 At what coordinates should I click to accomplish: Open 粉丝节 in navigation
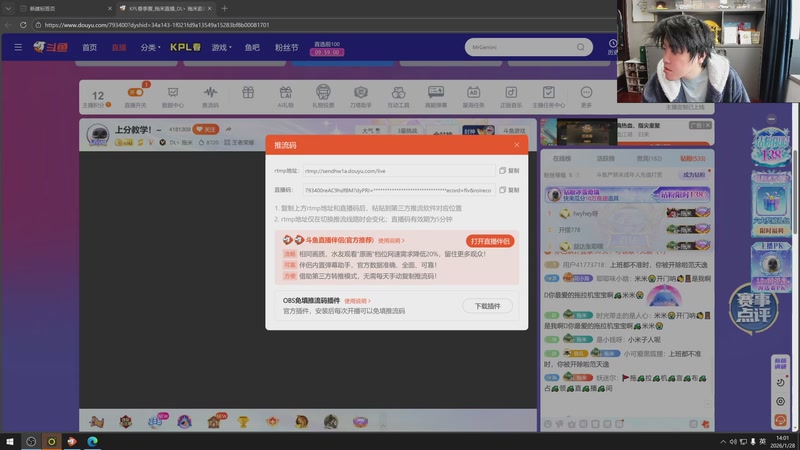(286, 47)
